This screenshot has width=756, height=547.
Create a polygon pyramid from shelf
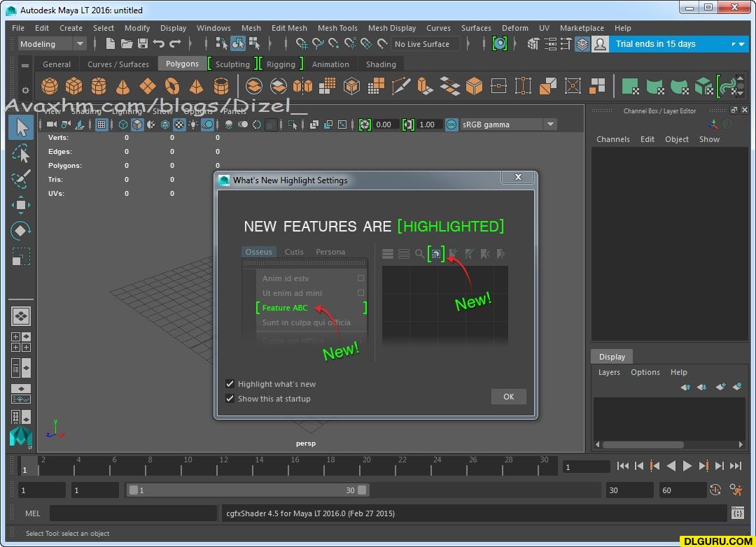click(x=196, y=86)
